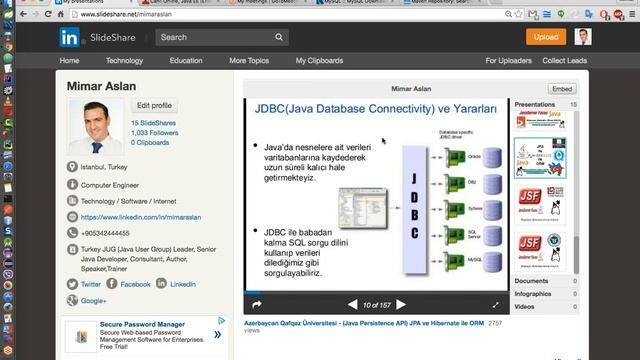This screenshot has height=360, width=640.
Task: Click the Embed button
Action: click(562, 89)
